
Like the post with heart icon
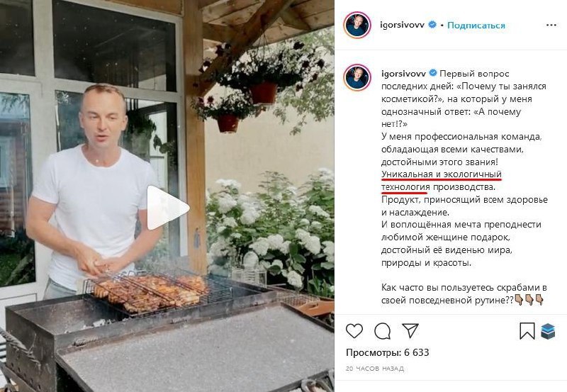(x=354, y=330)
